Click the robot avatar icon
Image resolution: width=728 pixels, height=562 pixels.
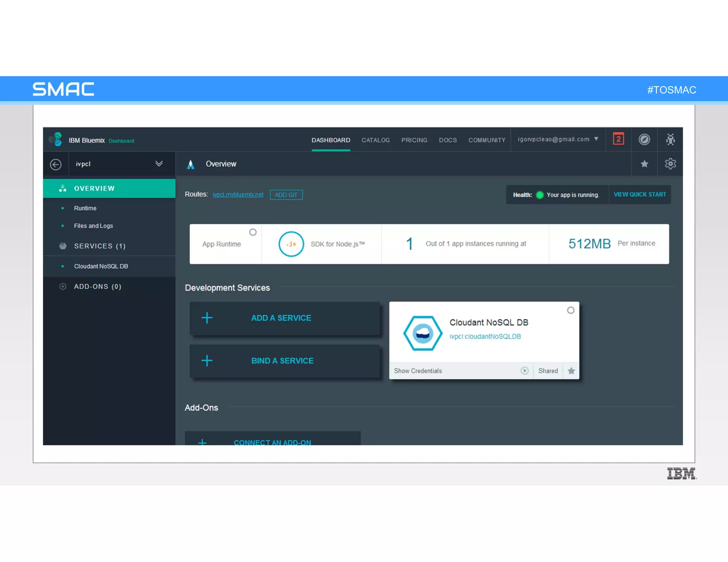pyautogui.click(x=670, y=139)
